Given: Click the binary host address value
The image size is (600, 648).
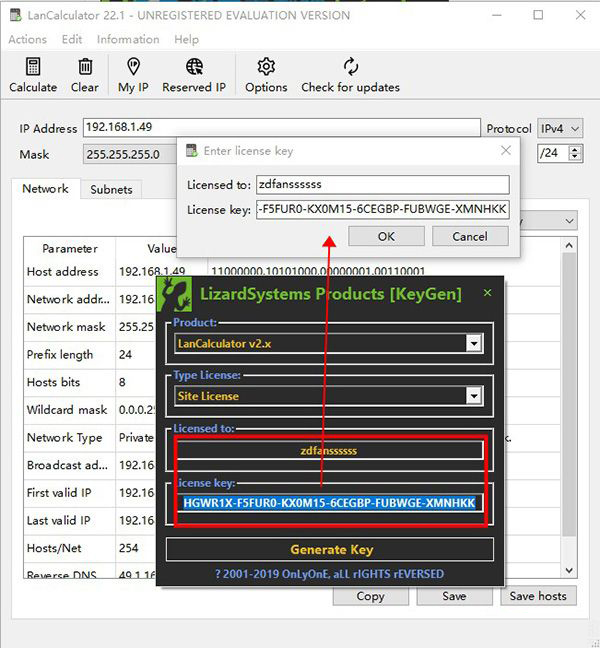Looking at the screenshot, I should coord(318,271).
